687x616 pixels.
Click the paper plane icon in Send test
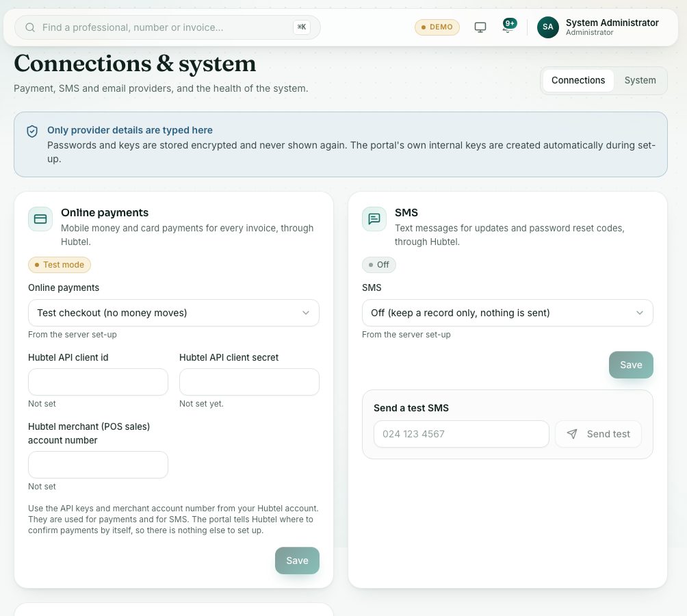572,434
